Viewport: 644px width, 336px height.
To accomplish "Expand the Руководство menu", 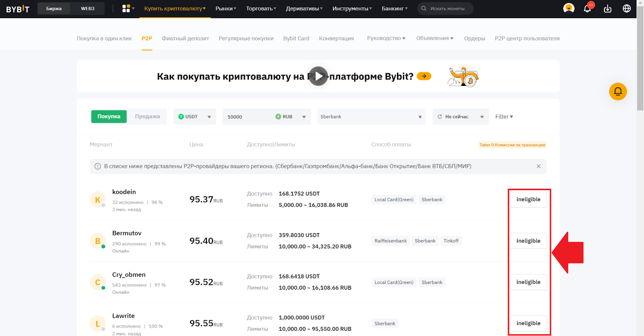I will pos(386,38).
